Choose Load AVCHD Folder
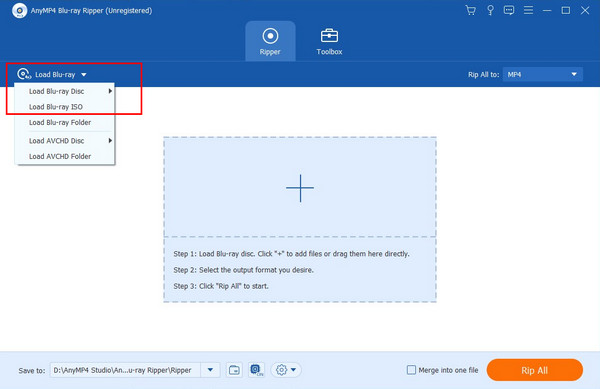The width and height of the screenshot is (600, 389). pos(64,156)
